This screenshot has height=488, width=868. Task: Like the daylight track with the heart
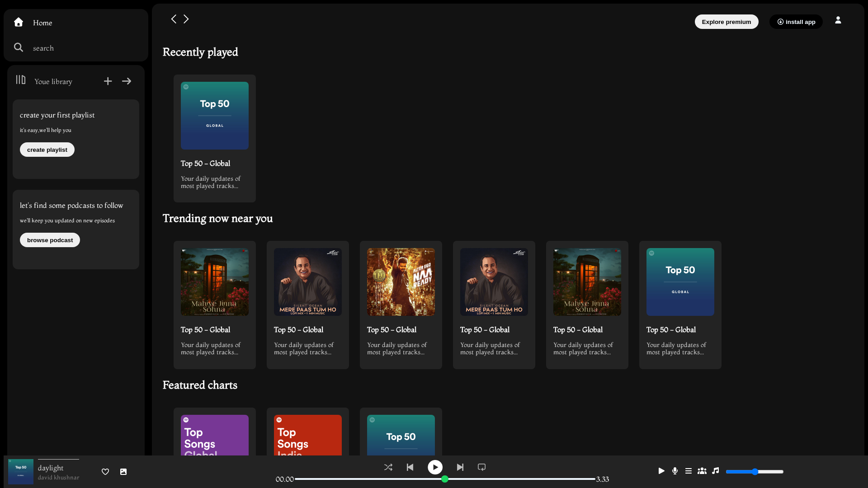pos(105,472)
